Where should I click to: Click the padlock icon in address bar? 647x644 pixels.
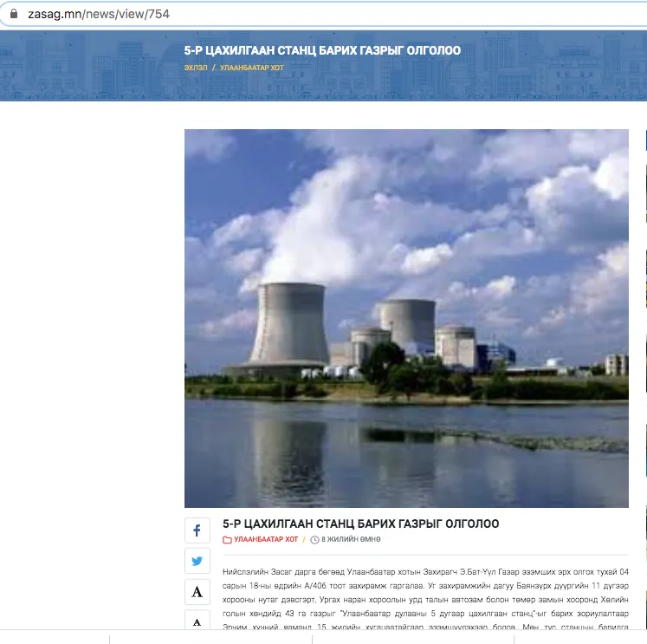pyautogui.click(x=14, y=14)
